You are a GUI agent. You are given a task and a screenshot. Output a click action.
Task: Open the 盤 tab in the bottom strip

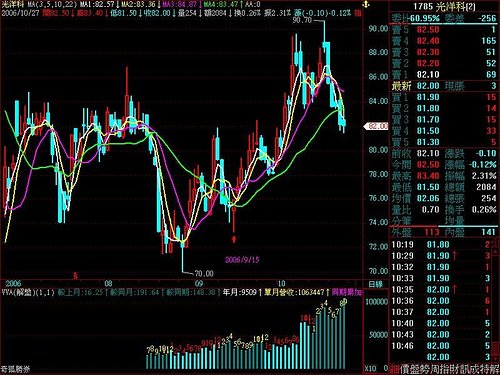point(416,369)
